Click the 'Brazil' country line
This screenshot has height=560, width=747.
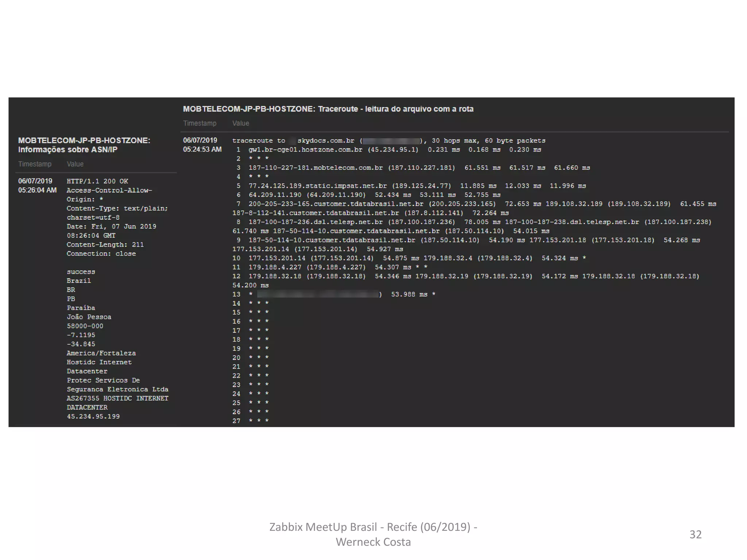(79, 281)
